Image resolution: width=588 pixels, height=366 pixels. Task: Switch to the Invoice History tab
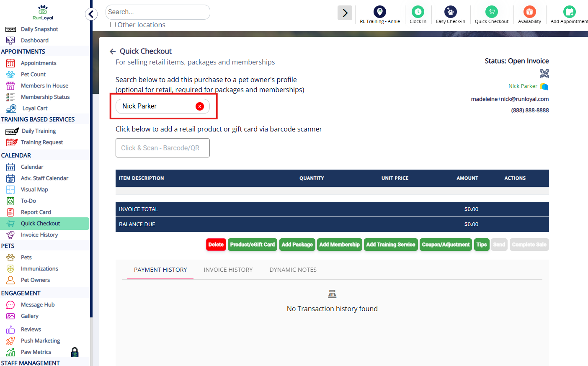click(x=228, y=270)
